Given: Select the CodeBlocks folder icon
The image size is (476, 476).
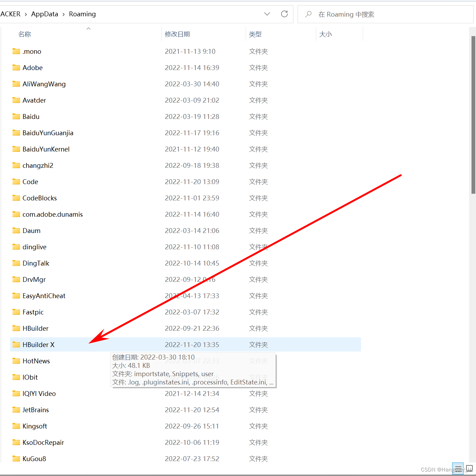Looking at the screenshot, I should pyautogui.click(x=16, y=198).
